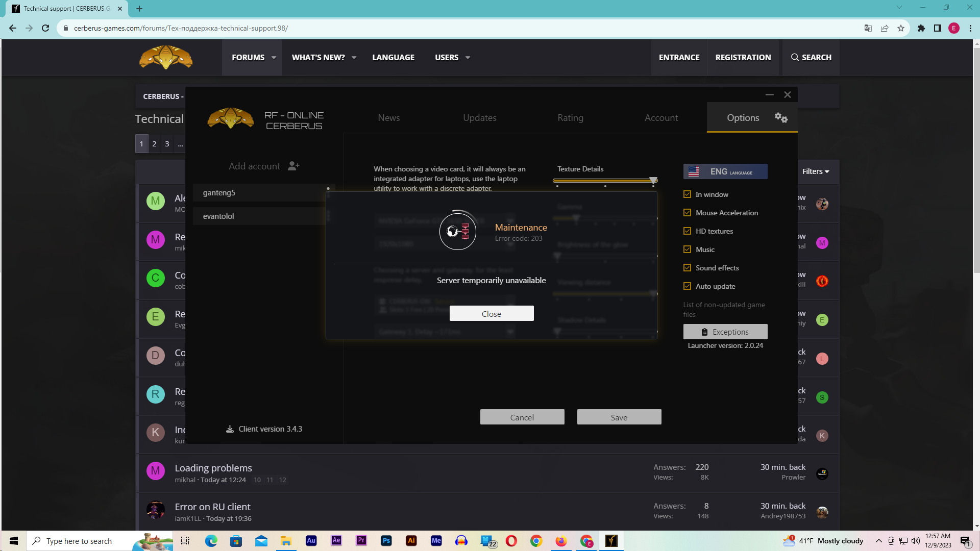The width and height of the screenshot is (980, 551).
Task: Expand the USERS dropdown arrow
Action: coord(468,58)
